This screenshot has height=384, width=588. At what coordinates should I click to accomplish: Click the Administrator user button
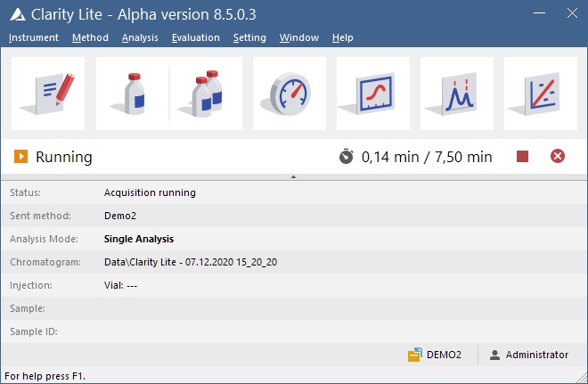pos(528,355)
